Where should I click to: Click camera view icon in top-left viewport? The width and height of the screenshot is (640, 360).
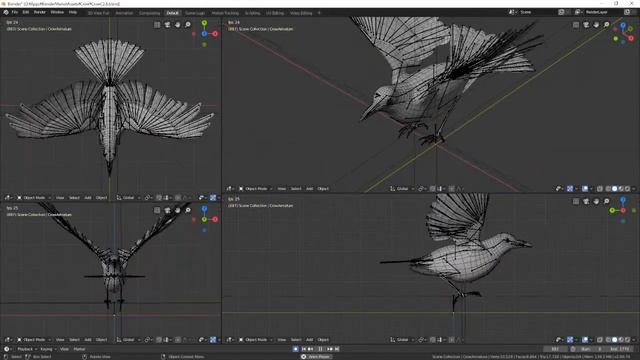click(167, 25)
